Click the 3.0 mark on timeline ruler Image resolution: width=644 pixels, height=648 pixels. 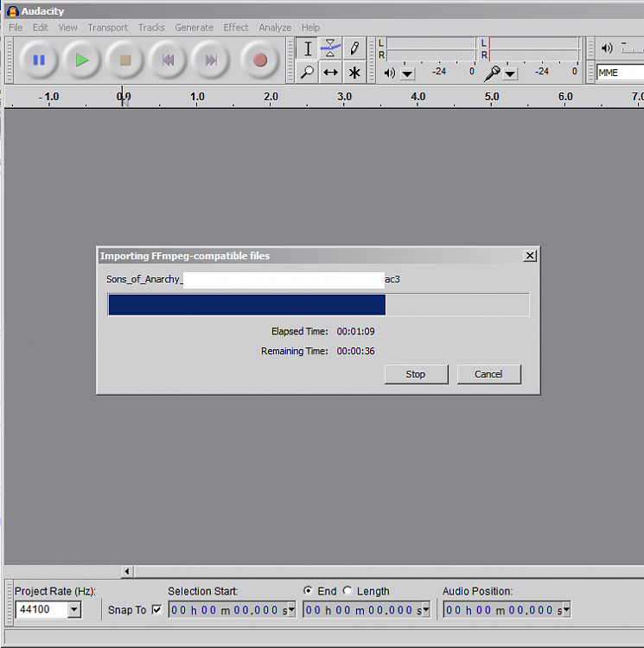(344, 97)
